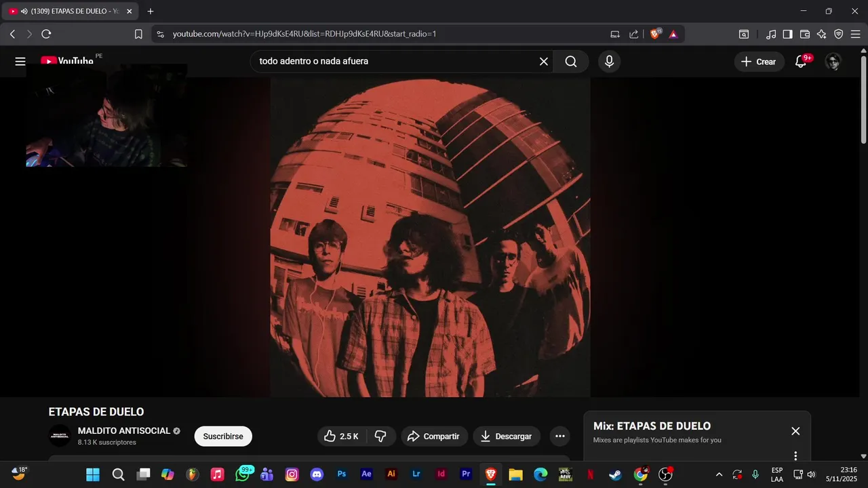
Task: Dislike the video with thumbs down
Action: [380, 436]
